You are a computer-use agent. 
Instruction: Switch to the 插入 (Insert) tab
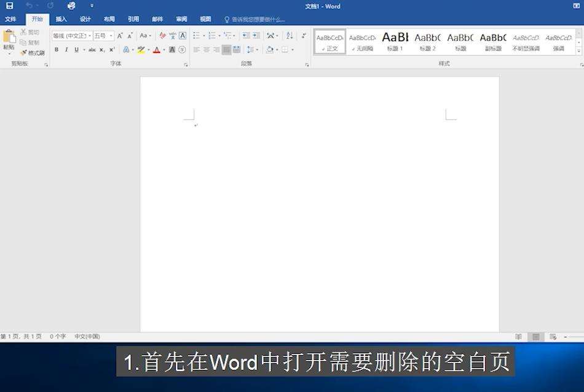[x=61, y=20]
